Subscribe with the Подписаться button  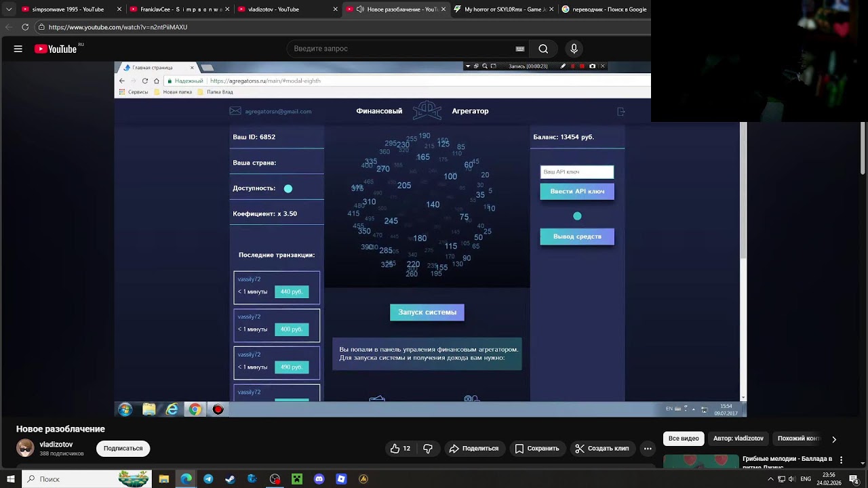[123, 449]
